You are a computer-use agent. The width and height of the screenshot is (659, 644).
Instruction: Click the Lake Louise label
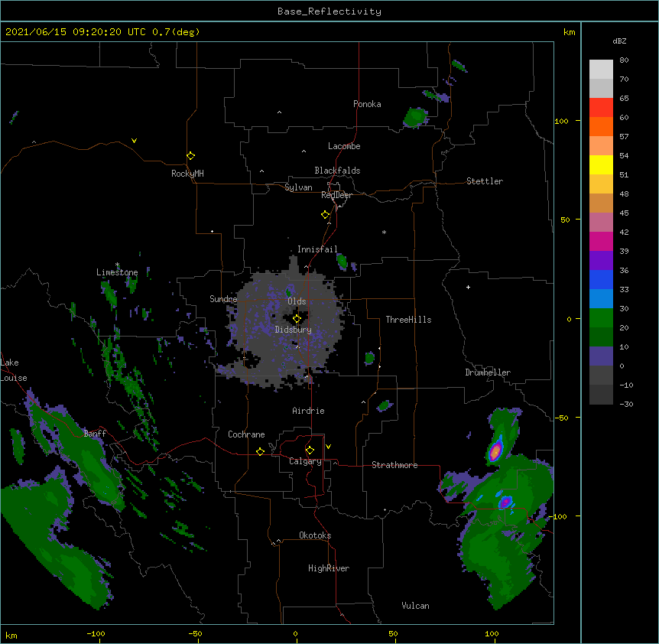tap(14, 370)
